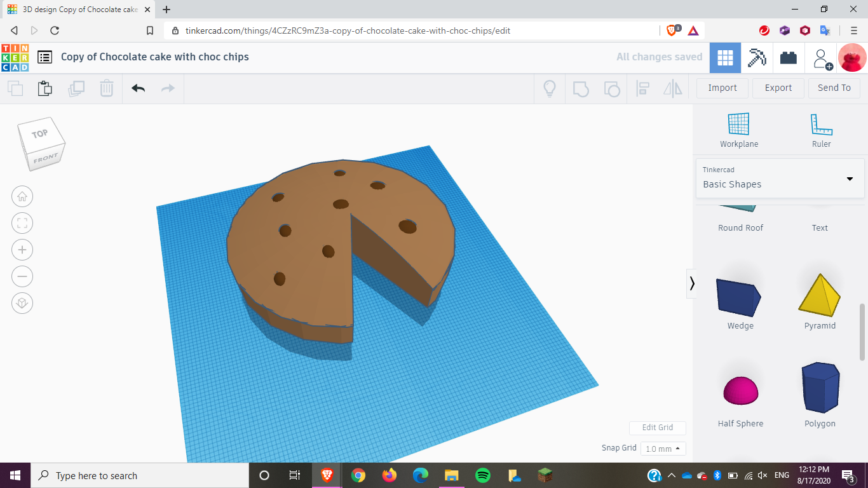Select the Mirror tool
The image size is (868, 488).
click(672, 88)
